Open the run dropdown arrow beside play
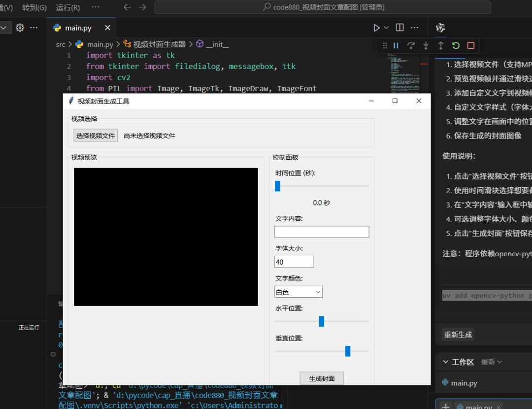The image size is (532, 409). coord(386,28)
